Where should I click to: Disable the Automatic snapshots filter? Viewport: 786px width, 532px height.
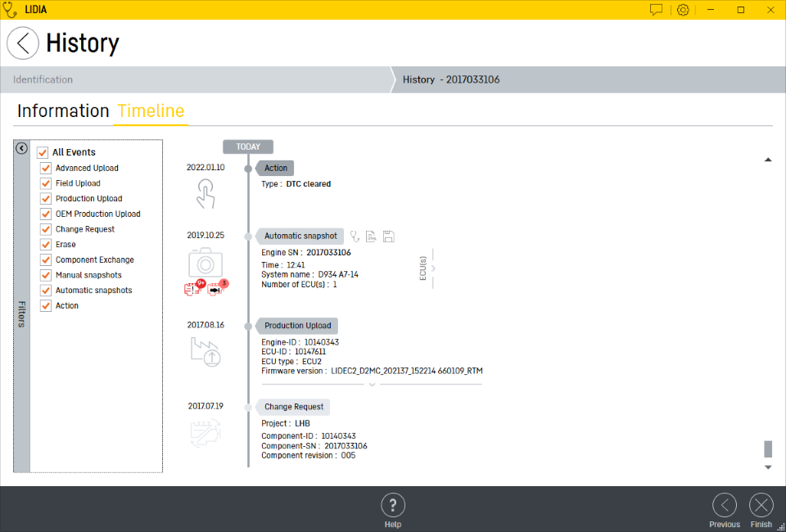[x=46, y=291]
